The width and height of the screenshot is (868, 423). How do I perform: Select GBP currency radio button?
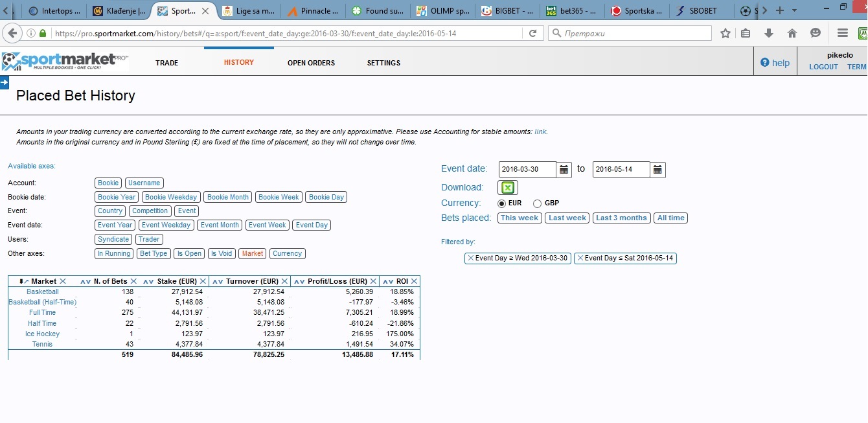click(537, 203)
